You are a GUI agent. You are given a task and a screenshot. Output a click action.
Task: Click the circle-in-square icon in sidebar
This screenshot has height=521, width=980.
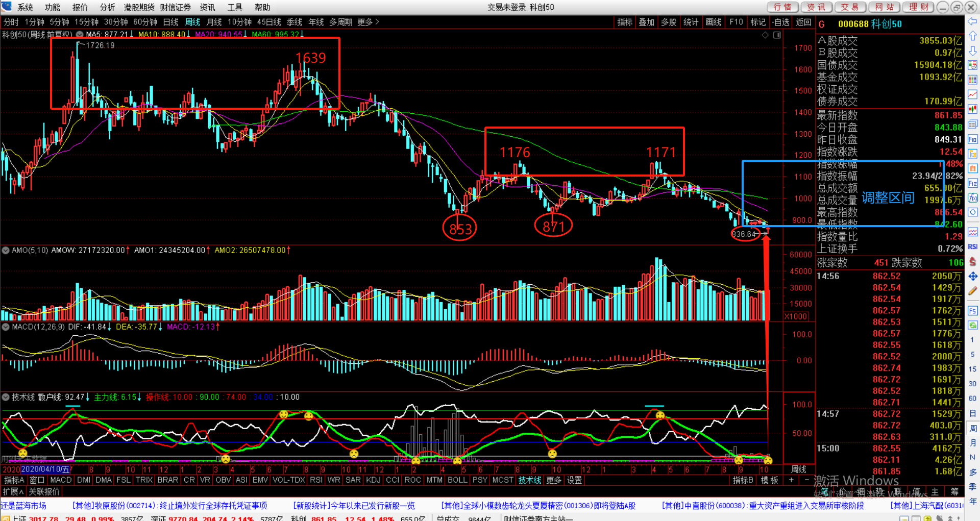(973, 212)
